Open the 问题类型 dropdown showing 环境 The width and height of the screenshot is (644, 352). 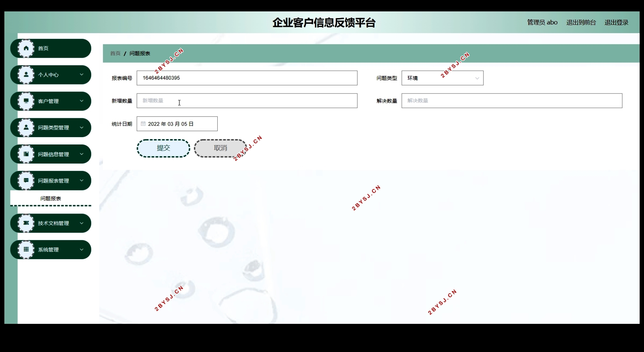pos(442,78)
